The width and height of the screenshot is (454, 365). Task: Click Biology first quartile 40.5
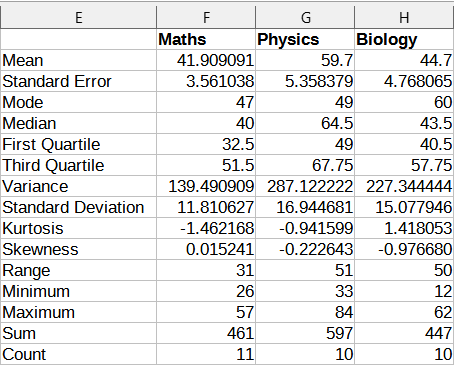pos(404,144)
